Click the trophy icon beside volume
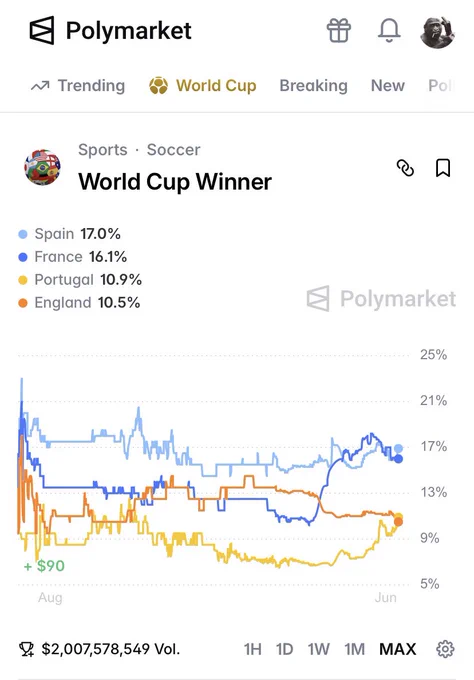This screenshot has width=474, height=680. (x=26, y=649)
